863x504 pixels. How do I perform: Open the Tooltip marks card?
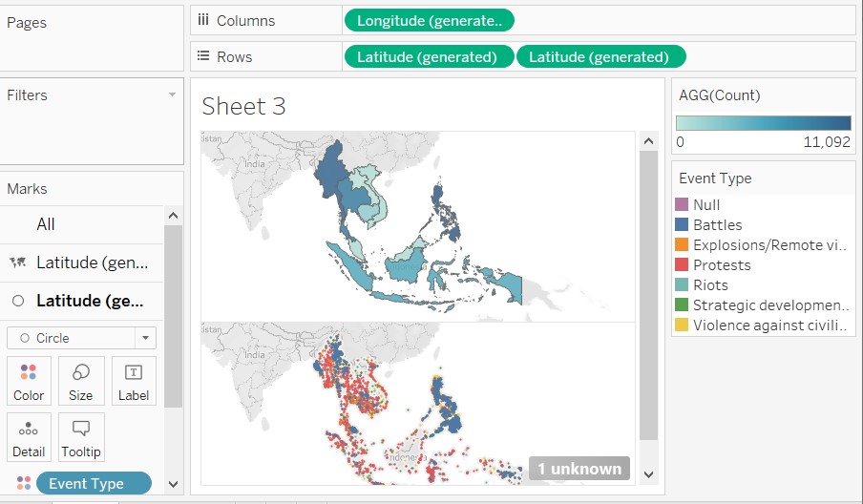tap(81, 437)
